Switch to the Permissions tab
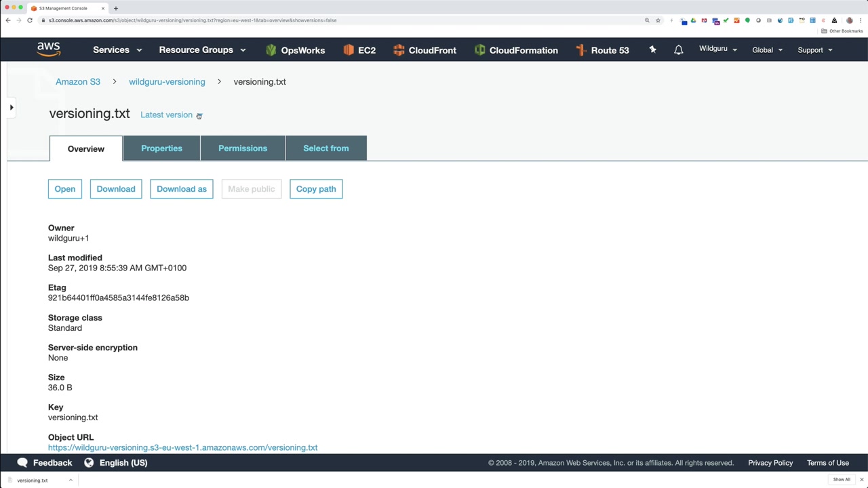The width and height of the screenshot is (868, 488). click(x=243, y=148)
